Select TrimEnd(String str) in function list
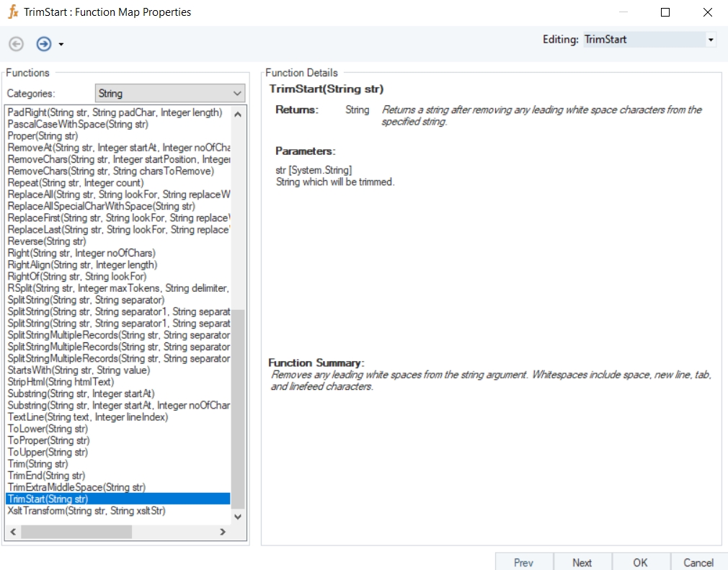Viewport: 728px width, 570px height. [46, 476]
